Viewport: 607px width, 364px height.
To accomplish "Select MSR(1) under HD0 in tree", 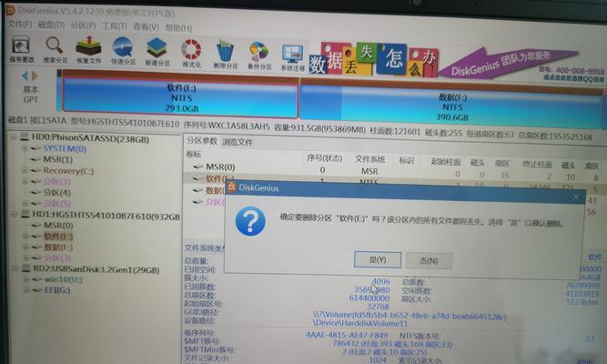I will coord(57,159).
